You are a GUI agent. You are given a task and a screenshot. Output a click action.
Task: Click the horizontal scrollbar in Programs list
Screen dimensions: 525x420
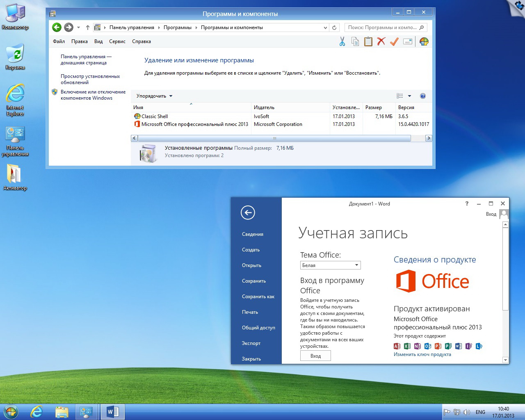tap(274, 138)
